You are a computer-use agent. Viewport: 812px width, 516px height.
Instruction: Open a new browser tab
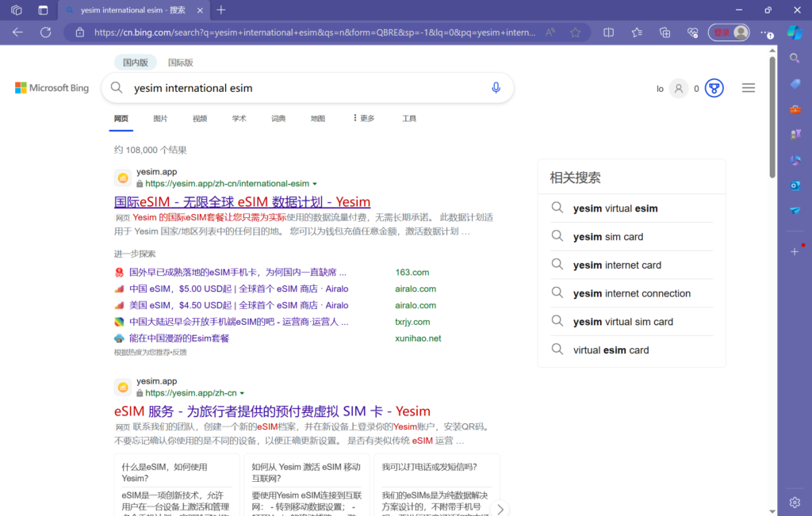point(221,10)
